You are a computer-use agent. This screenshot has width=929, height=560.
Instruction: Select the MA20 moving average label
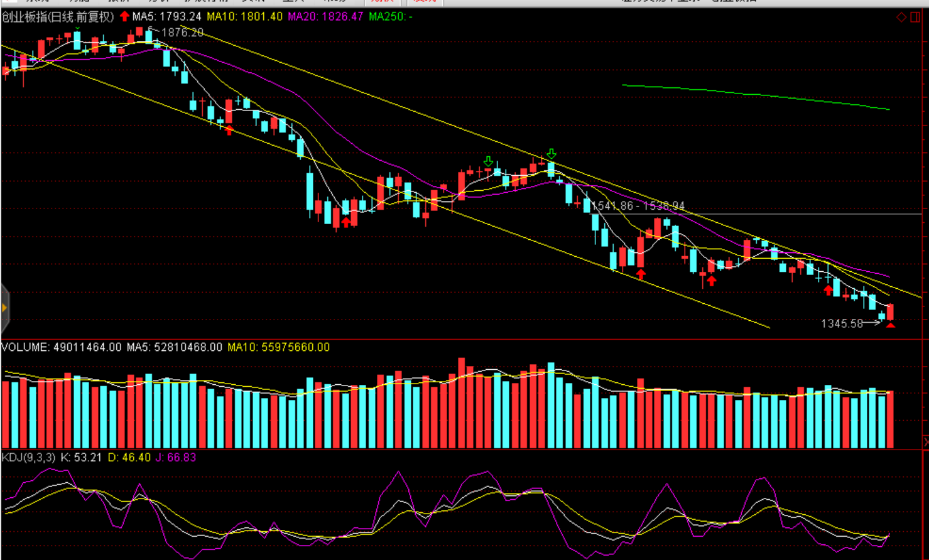[x=325, y=17]
